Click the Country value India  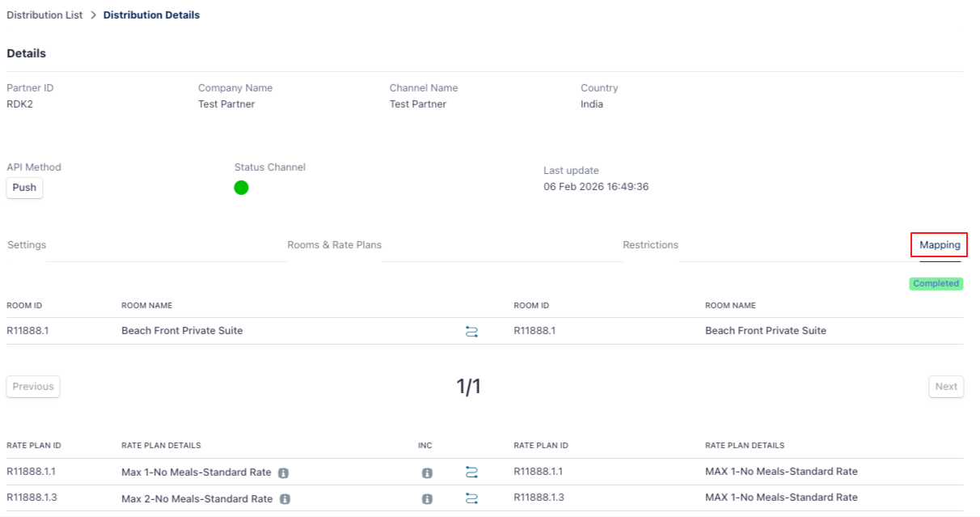coord(592,104)
